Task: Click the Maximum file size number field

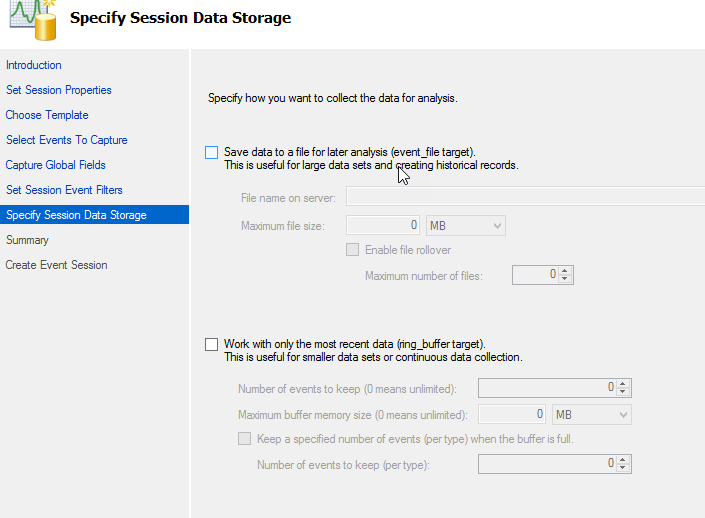Action: [384, 226]
